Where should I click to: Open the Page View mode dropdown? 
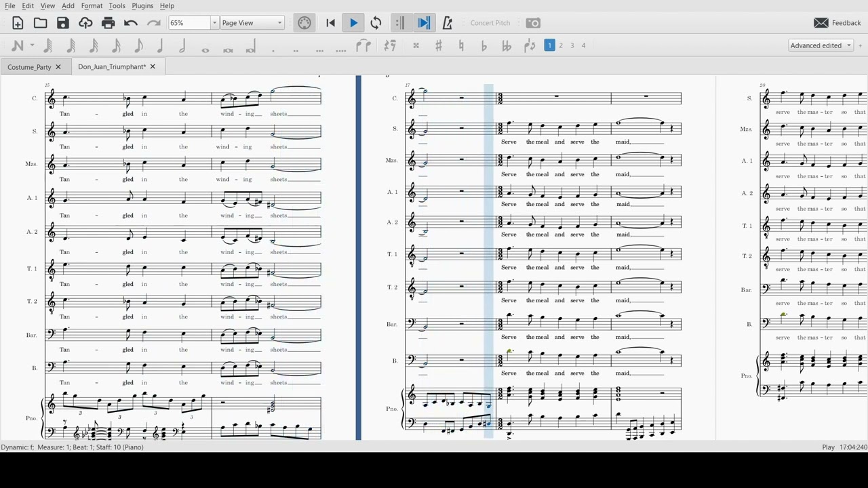pos(252,23)
